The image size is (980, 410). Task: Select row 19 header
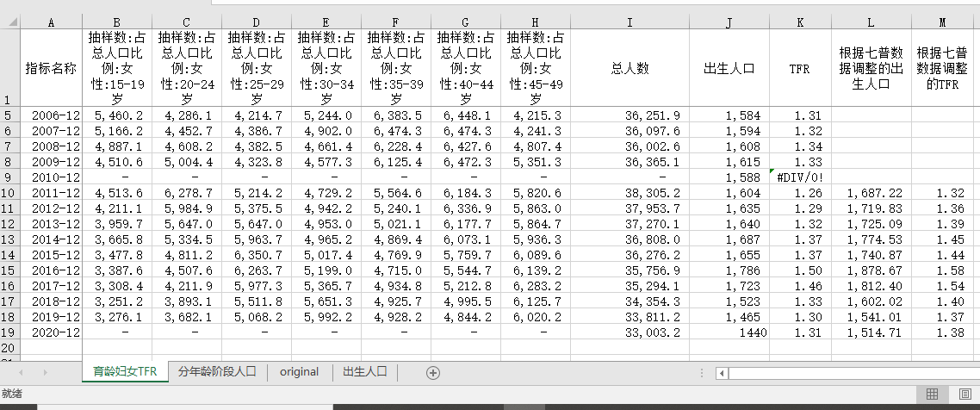point(10,332)
